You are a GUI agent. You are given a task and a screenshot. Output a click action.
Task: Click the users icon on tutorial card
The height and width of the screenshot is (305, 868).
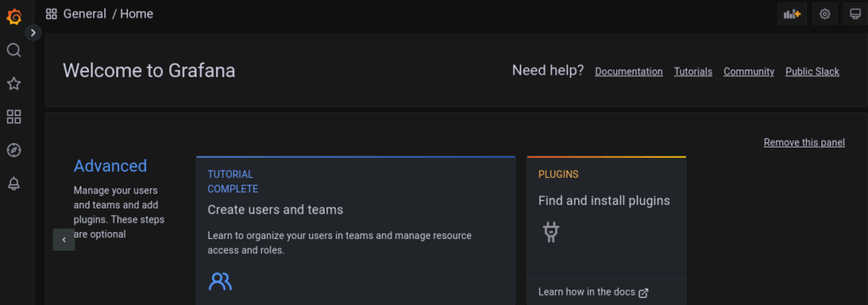(x=220, y=281)
